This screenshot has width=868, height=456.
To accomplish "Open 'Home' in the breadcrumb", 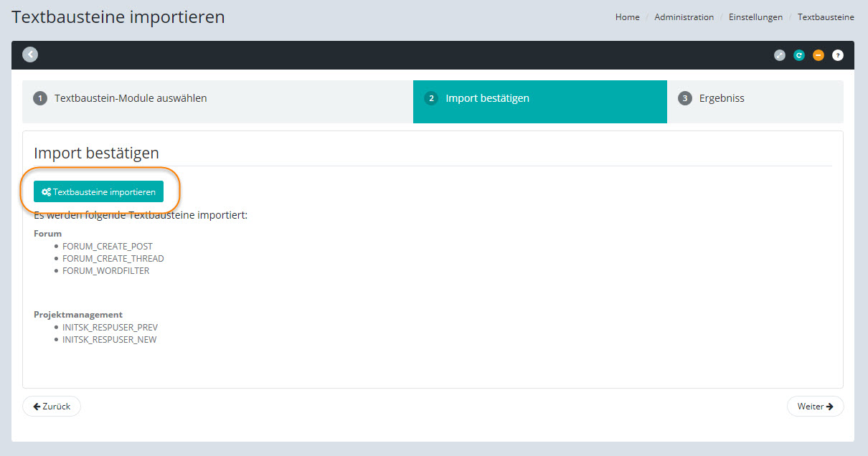I will click(627, 17).
